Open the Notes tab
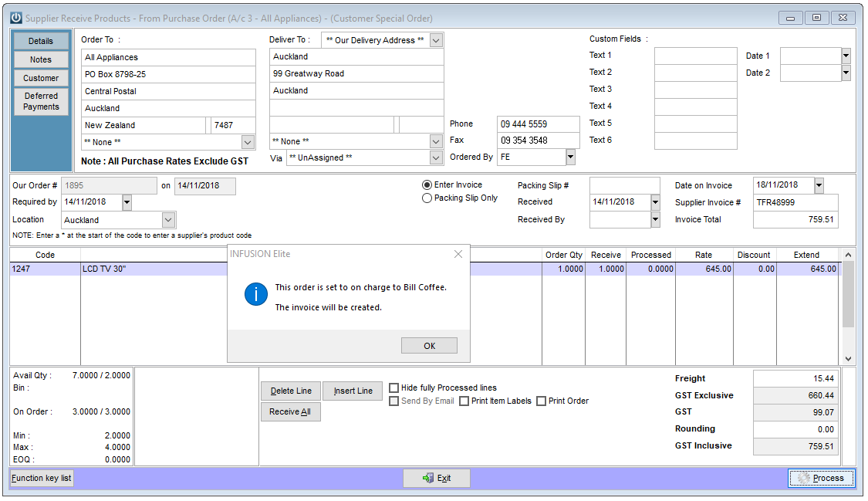The height and width of the screenshot is (501, 868). pos(41,59)
